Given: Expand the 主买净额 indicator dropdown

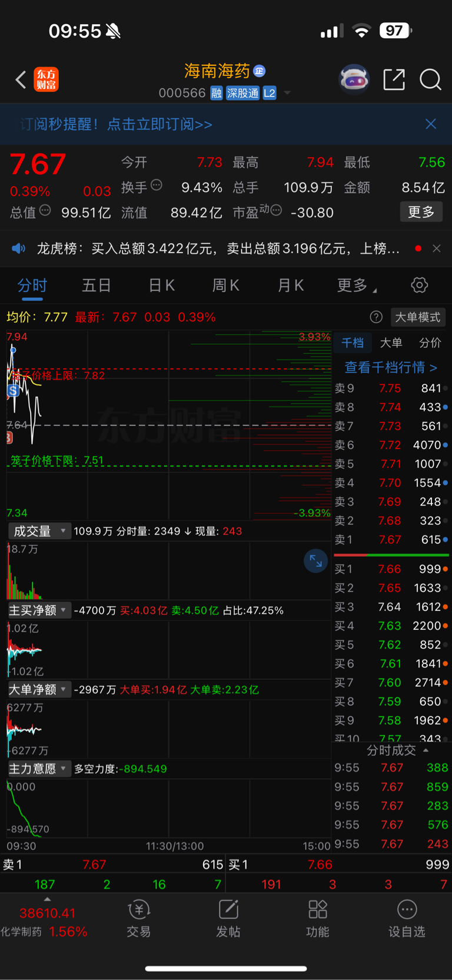Looking at the screenshot, I should coord(39,610).
